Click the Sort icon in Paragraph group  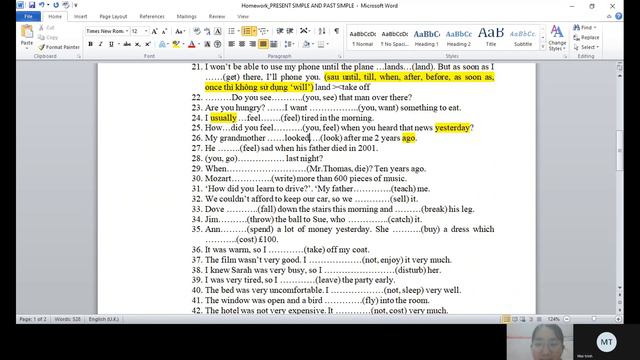322,31
